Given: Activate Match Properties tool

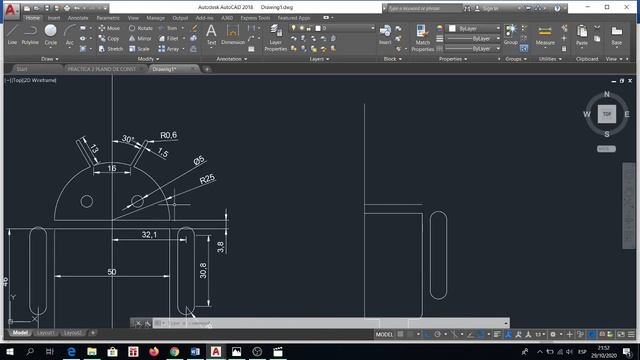Looking at the screenshot, I should coord(422,38).
